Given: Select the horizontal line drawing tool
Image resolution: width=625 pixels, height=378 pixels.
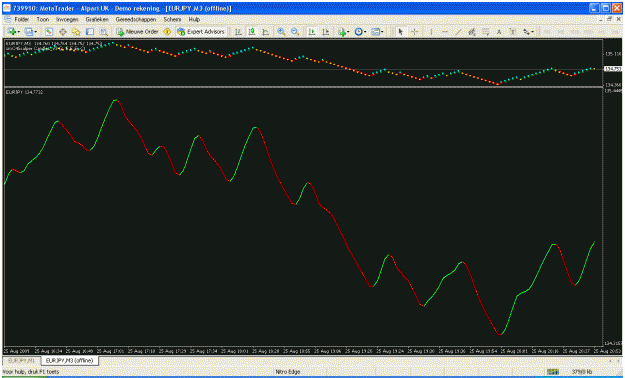Looking at the screenshot, I should [445, 32].
